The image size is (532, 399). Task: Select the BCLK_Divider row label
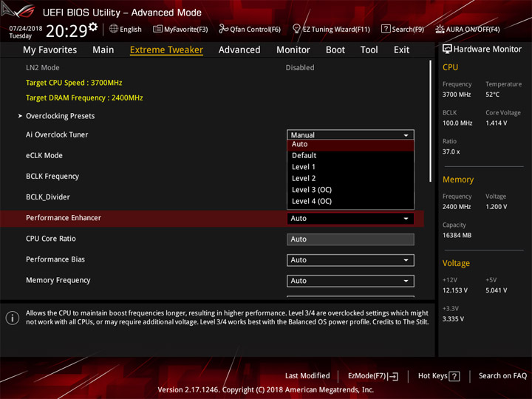click(x=48, y=197)
